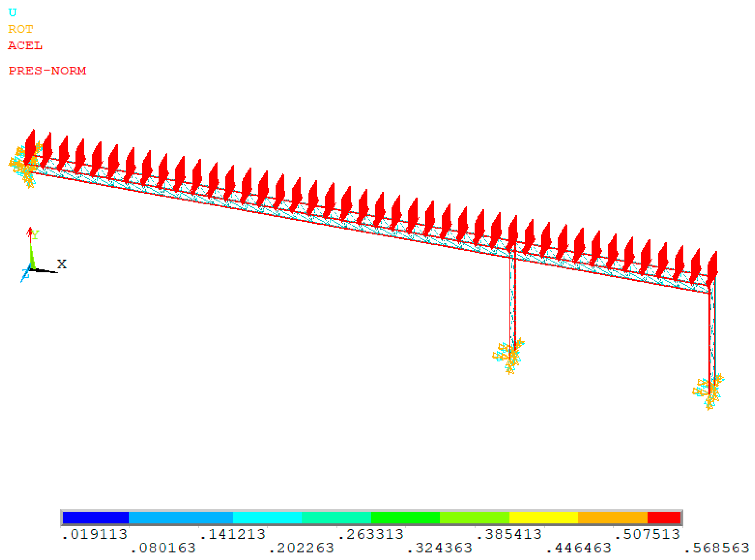Click the X axis label of triad
Screen dimensions: 755x560
click(x=62, y=264)
